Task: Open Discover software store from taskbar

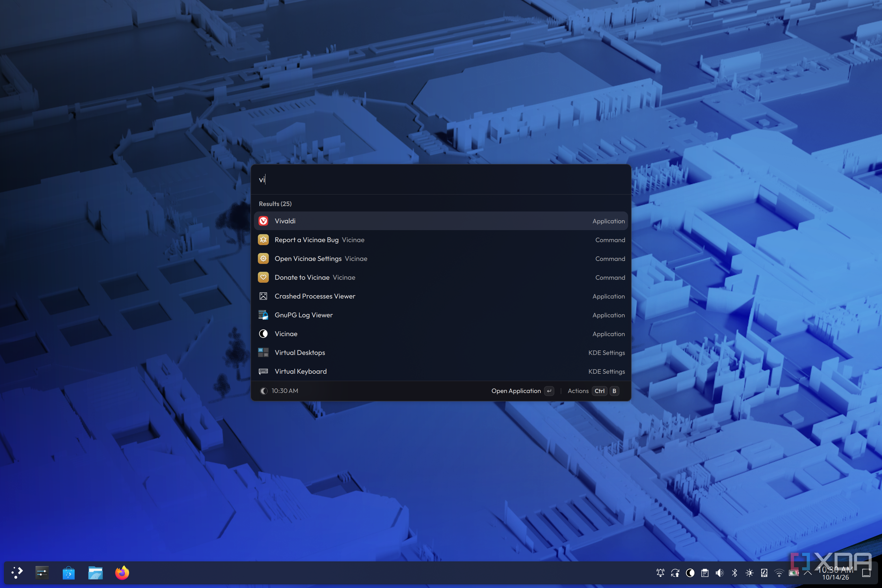Action: [69, 573]
